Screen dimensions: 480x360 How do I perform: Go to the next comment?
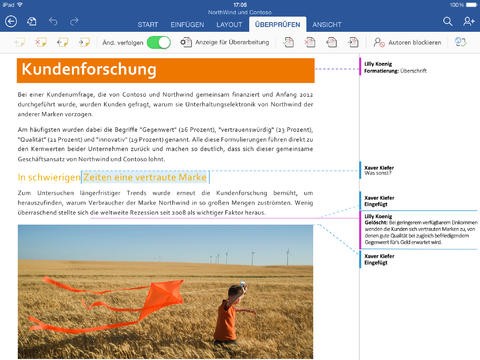[x=84, y=42]
